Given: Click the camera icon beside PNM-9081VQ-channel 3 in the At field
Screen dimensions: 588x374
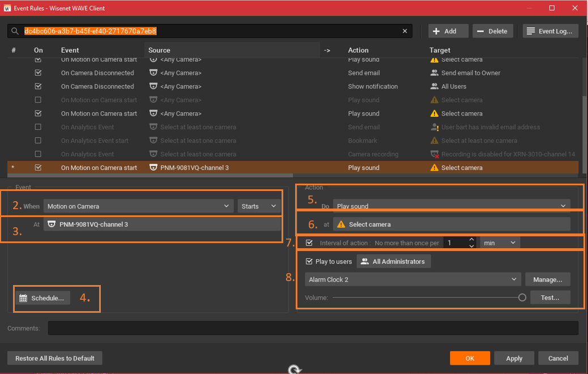Looking at the screenshot, I should (52, 224).
